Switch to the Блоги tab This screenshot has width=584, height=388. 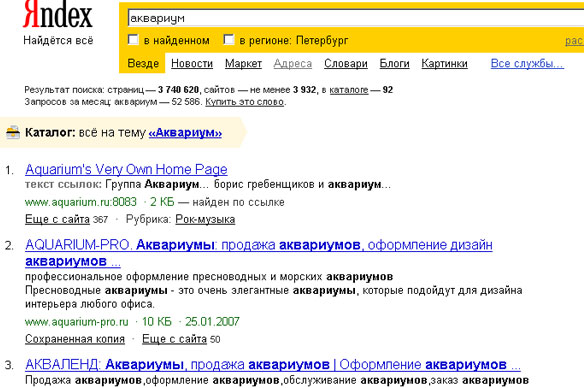(x=394, y=64)
